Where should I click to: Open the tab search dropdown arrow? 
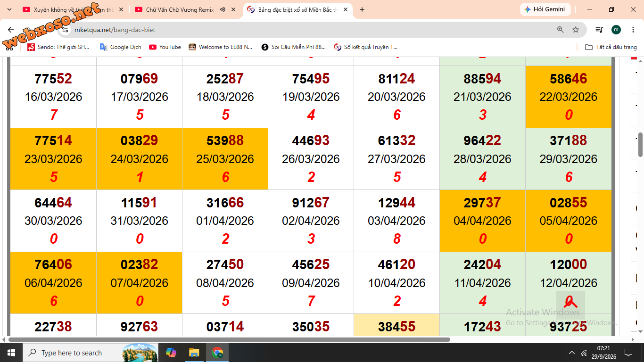[x=9, y=9]
